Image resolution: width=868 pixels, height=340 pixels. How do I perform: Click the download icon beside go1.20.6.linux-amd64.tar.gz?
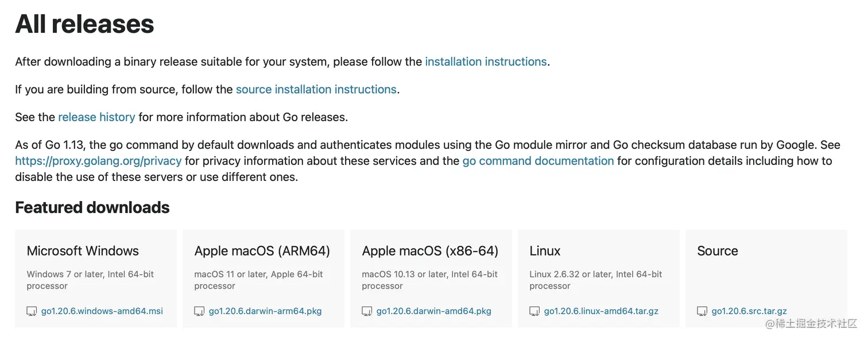534,311
